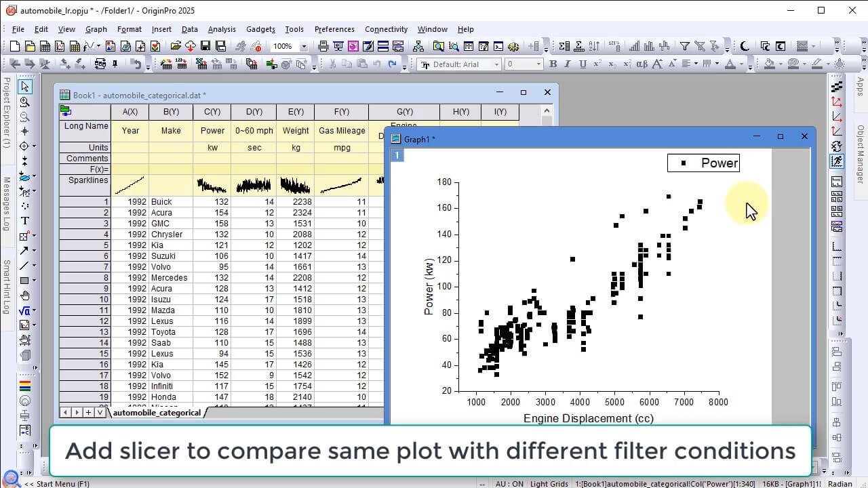Click the Print icon in toolbar
The width and height of the screenshot is (868, 488).
click(x=323, y=47)
